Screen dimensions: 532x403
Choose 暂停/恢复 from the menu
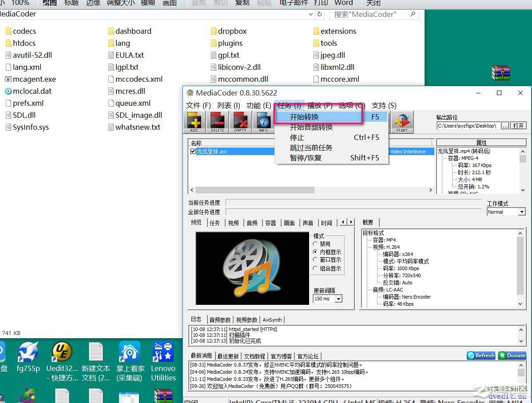(x=331, y=158)
